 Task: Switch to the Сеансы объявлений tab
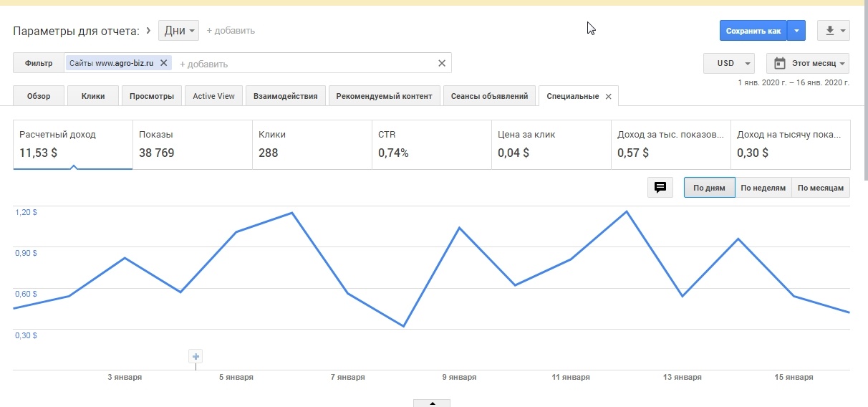tap(489, 96)
